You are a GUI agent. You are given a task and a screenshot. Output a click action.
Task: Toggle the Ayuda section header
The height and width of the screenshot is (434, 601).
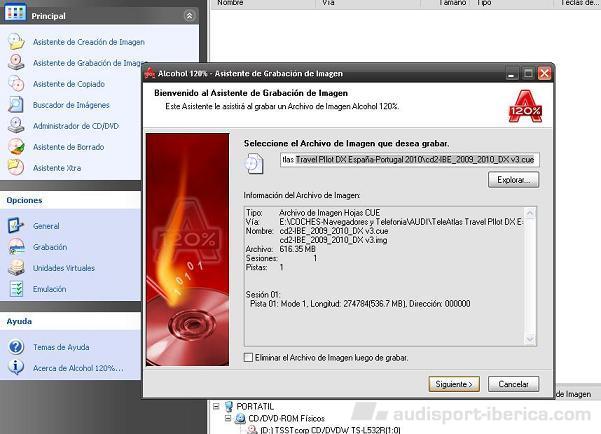71,321
